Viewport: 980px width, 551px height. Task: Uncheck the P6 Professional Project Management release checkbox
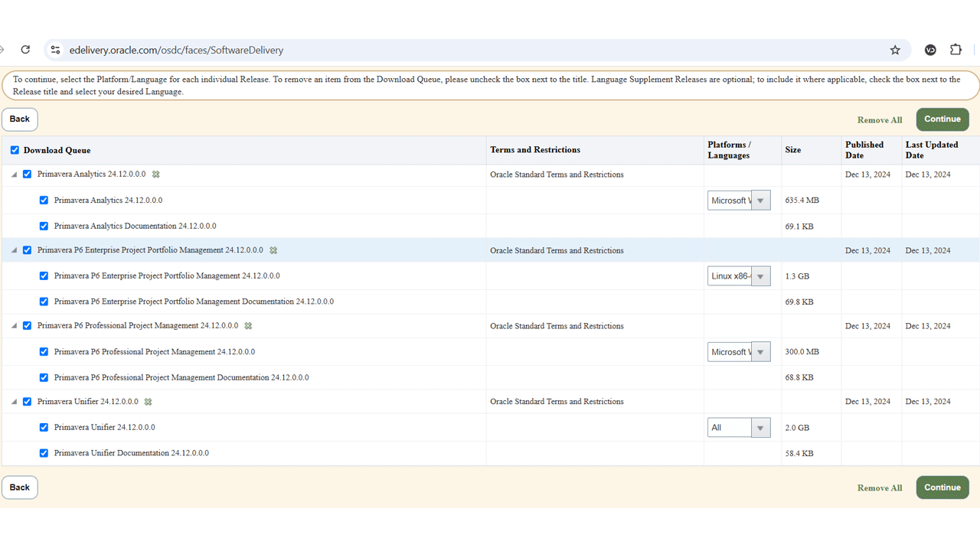coord(28,326)
